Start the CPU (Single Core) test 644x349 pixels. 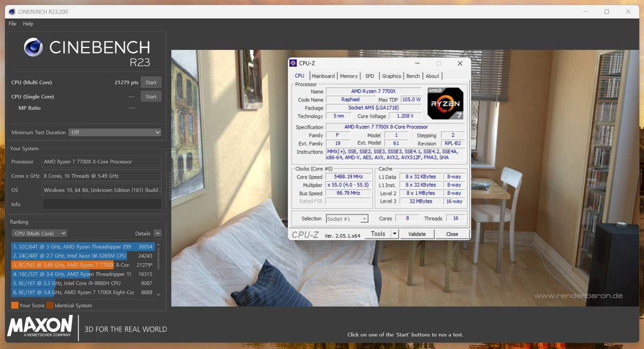coord(151,96)
